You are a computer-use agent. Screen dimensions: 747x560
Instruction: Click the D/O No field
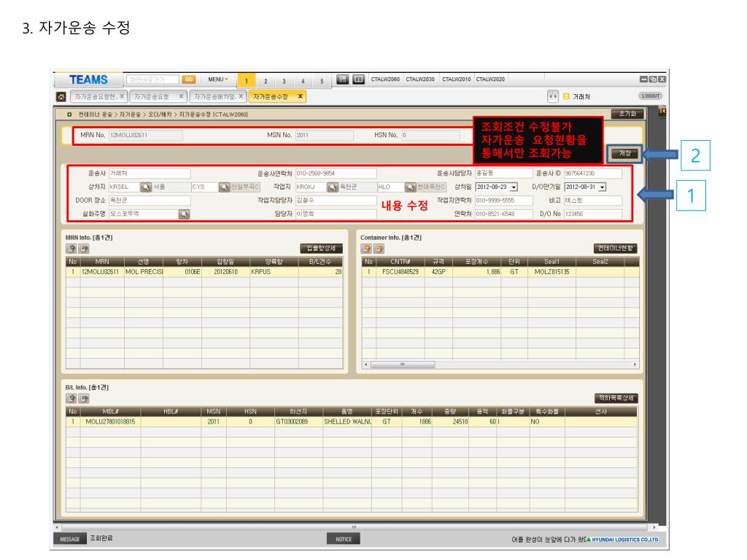(593, 214)
